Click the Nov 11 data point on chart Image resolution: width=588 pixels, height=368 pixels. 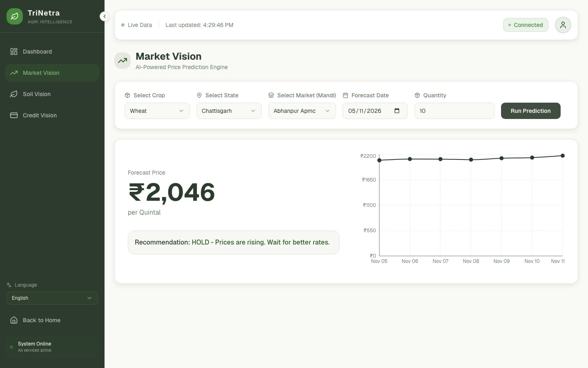point(563,156)
